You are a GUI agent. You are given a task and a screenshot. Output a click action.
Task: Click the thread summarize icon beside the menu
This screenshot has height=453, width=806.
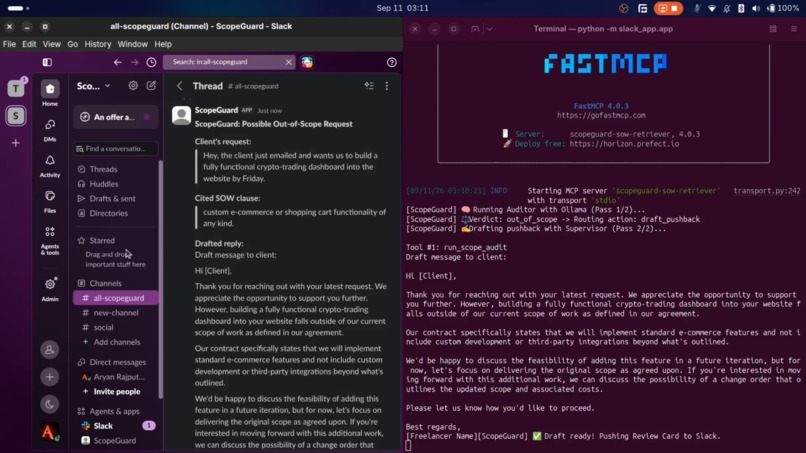point(369,86)
